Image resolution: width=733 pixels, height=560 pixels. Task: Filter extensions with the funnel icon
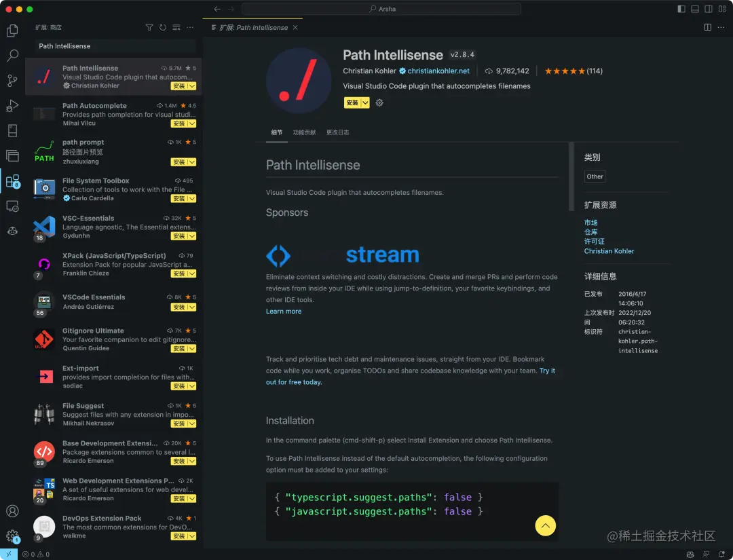149,28
